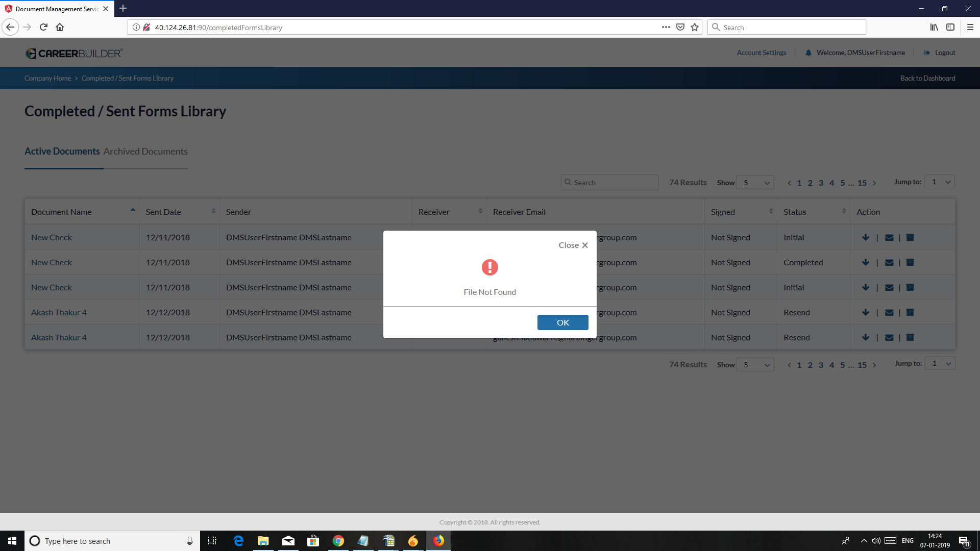Screen dimensions: 980x551
Task: Email the first Akash Thakur 4 document
Action: 889,313
